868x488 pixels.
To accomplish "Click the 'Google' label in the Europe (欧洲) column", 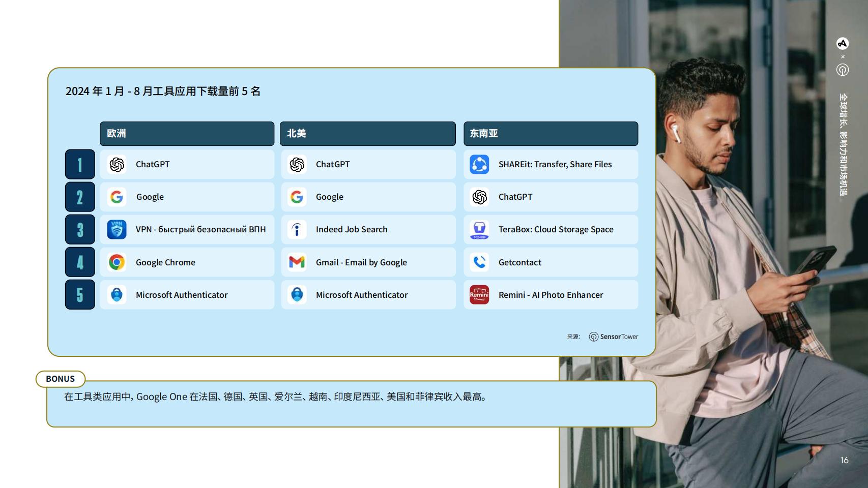I will point(150,197).
